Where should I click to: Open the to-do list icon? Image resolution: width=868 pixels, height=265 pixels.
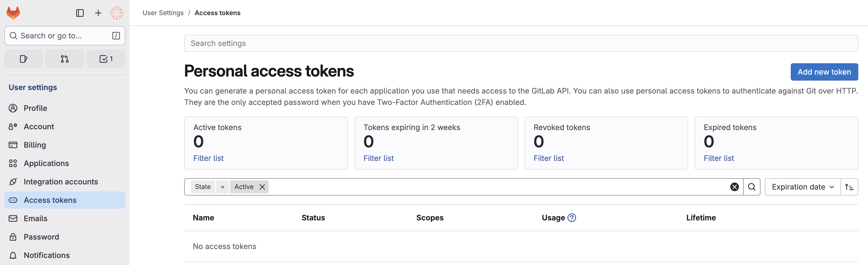106,59
